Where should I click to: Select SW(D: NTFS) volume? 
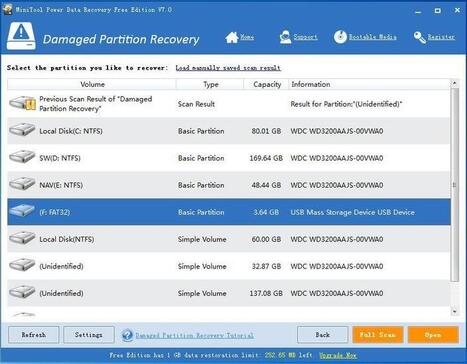pos(60,158)
